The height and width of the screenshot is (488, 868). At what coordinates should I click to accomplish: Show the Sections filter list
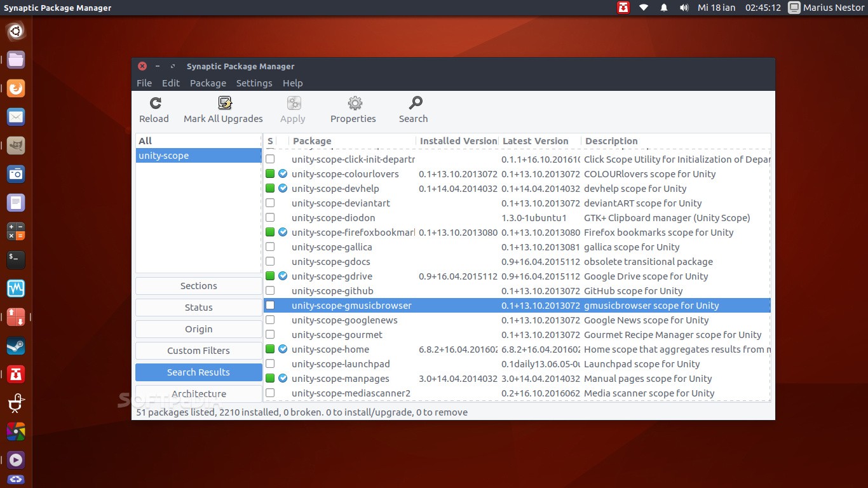(x=198, y=286)
